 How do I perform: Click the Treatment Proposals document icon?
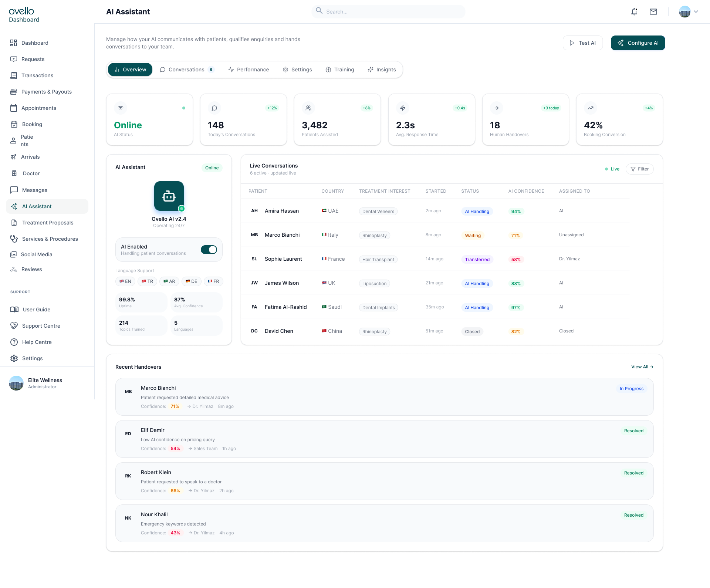[x=14, y=223]
